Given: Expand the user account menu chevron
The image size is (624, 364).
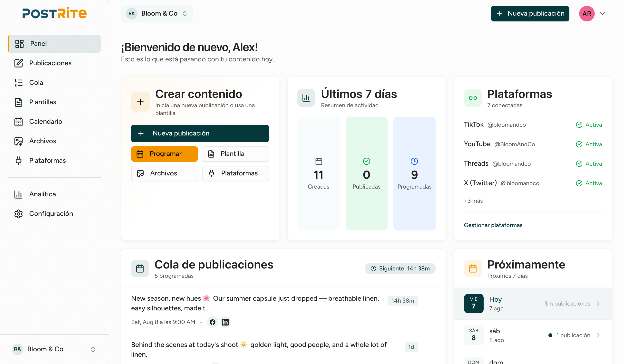Looking at the screenshot, I should pyautogui.click(x=603, y=14).
